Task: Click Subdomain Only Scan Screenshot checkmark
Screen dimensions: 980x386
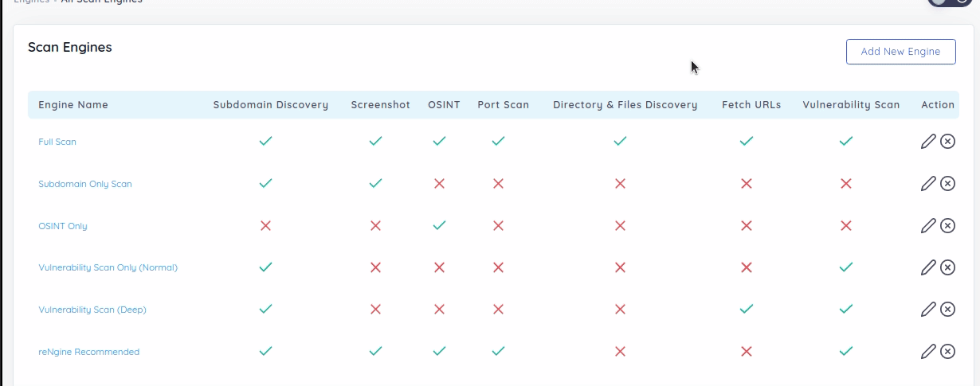Action: [375, 184]
